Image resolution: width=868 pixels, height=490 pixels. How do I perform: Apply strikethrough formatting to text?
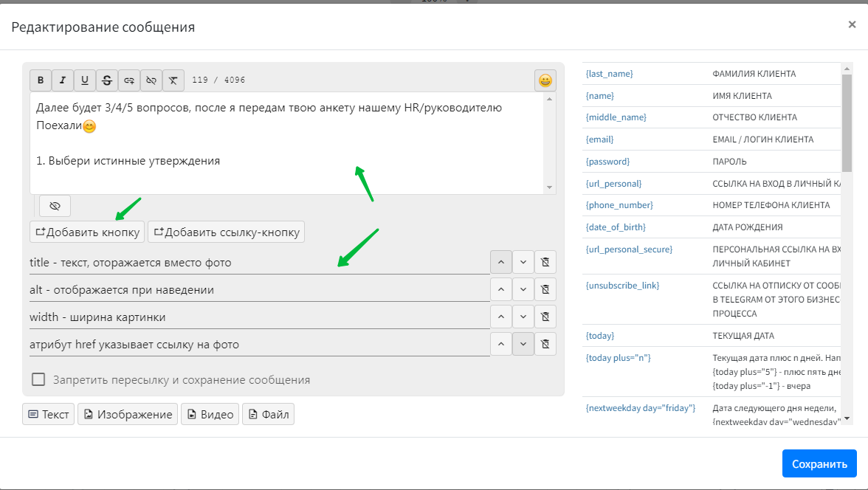tap(107, 80)
